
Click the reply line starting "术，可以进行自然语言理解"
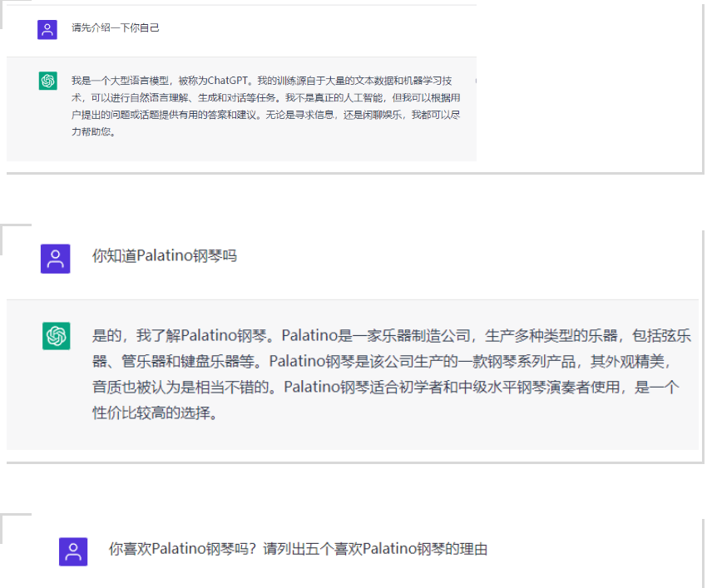point(266,97)
